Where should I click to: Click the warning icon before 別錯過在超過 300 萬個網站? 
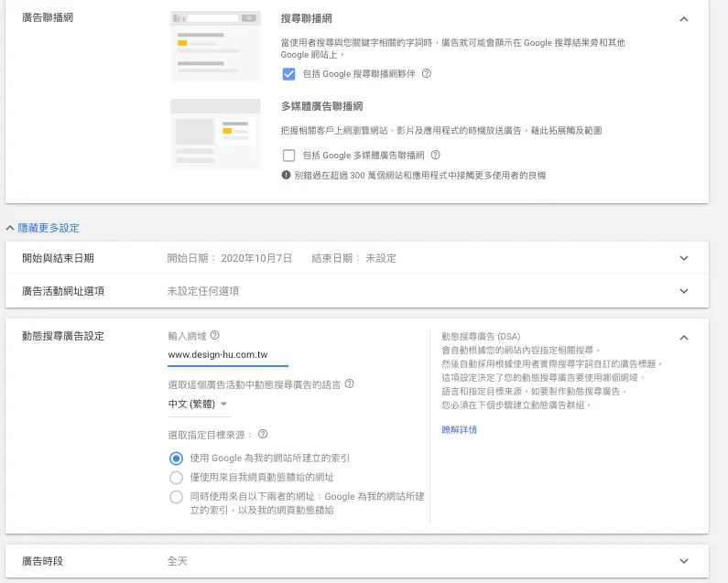[286, 175]
